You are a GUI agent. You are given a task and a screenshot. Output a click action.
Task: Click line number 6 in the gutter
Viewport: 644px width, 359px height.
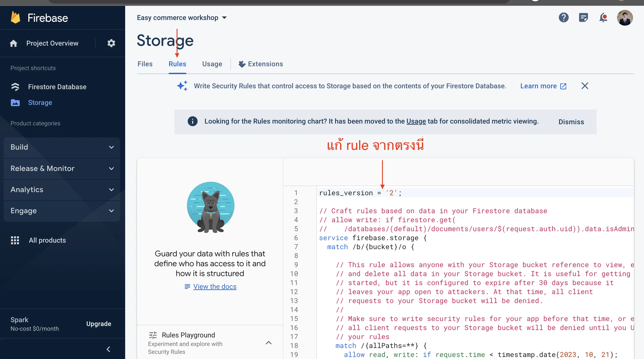pyautogui.click(x=296, y=238)
